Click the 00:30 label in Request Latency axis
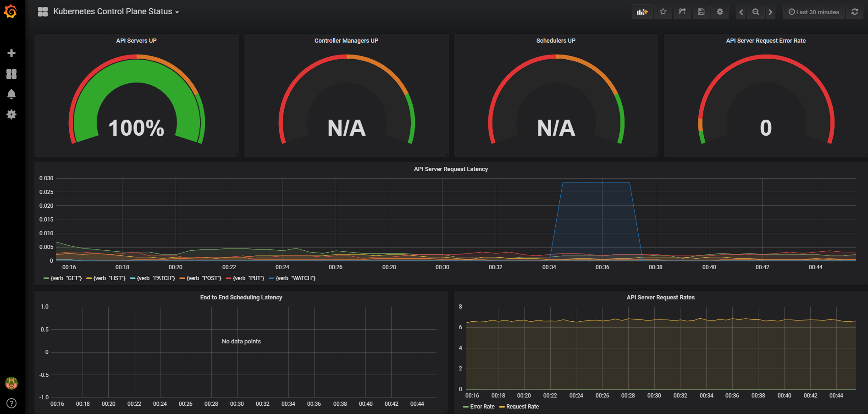868x414 pixels. tap(442, 267)
